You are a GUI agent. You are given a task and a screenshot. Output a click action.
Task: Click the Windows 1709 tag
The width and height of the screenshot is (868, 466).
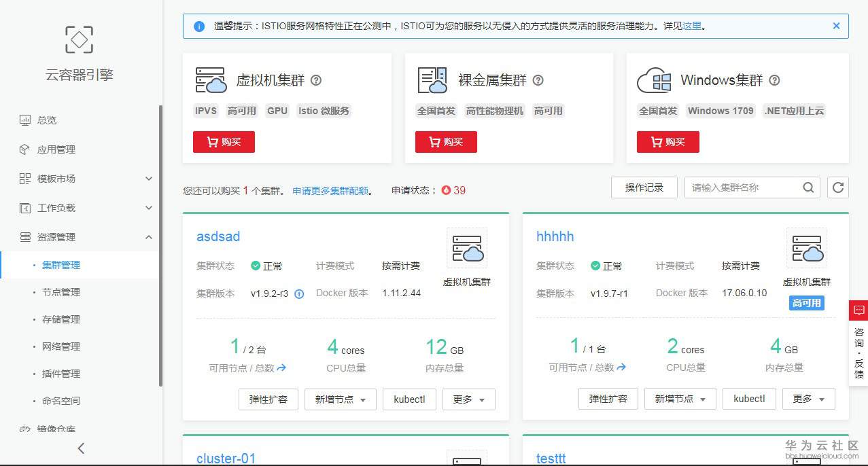[x=721, y=111]
